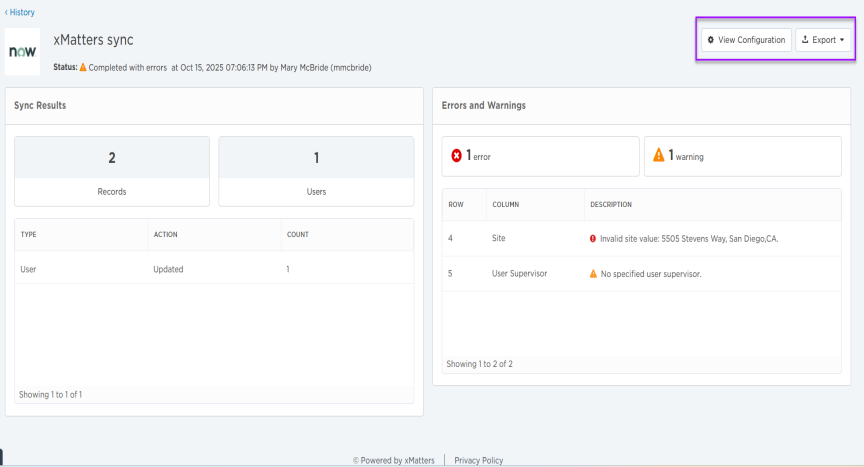Image resolution: width=864 pixels, height=467 pixels.
Task: Select the 1 warning filter box
Action: (742, 156)
